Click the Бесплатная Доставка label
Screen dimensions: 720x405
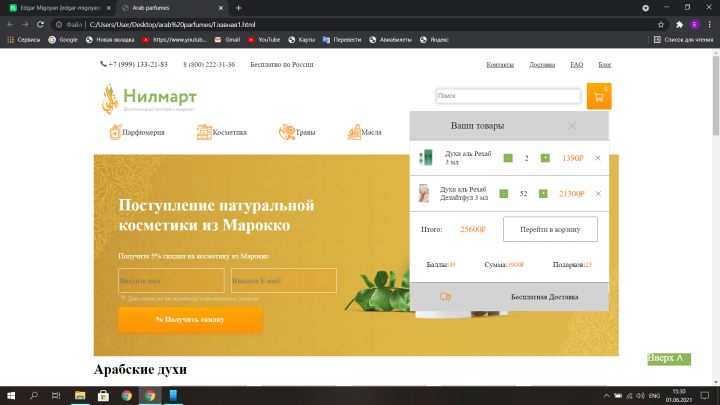545,297
